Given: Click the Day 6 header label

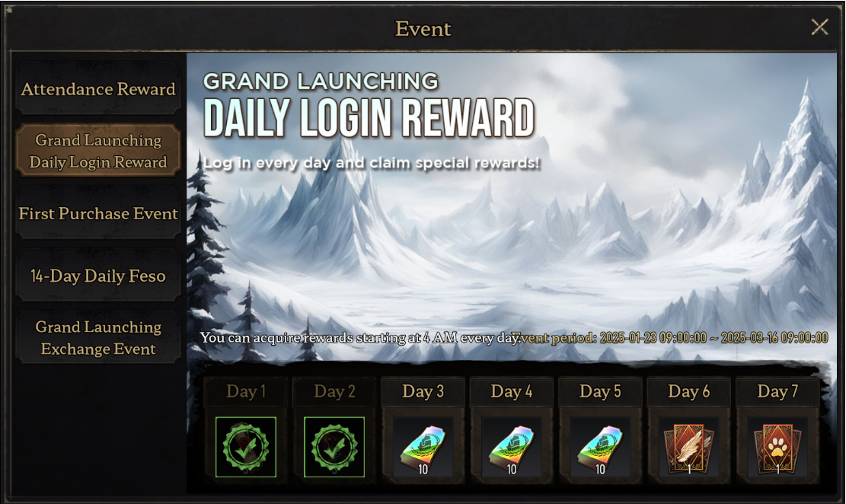Looking at the screenshot, I should (689, 391).
